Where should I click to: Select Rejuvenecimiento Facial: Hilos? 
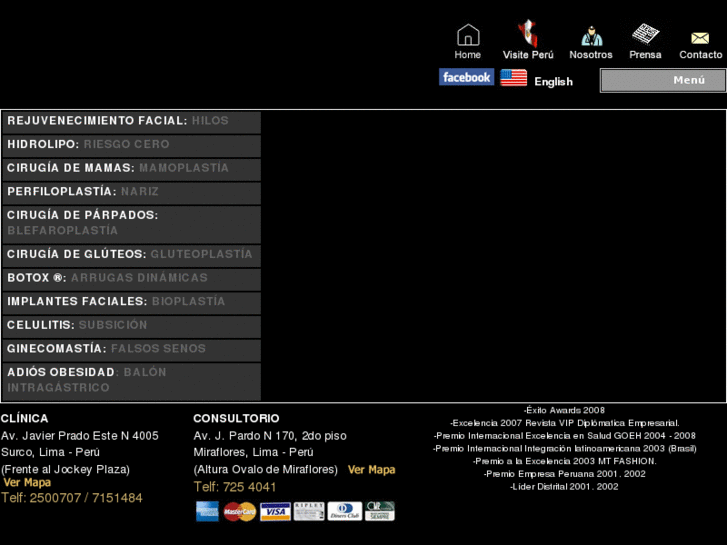(132, 122)
